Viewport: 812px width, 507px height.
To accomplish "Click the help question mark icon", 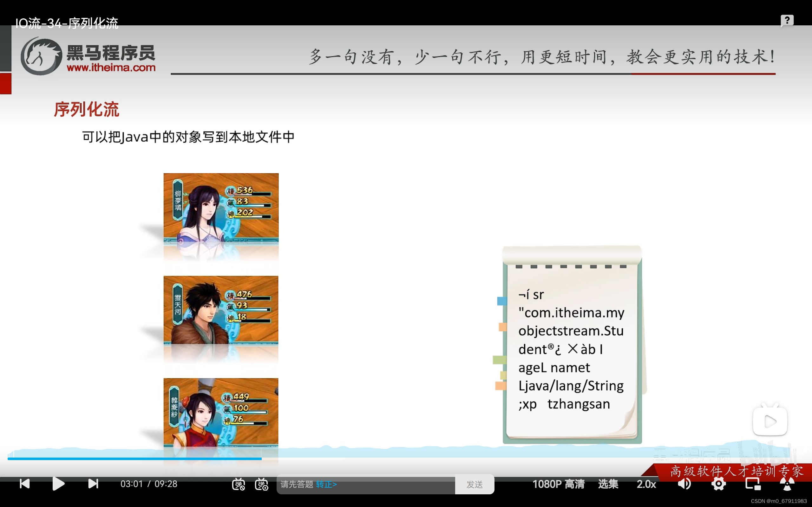I will coord(787,21).
